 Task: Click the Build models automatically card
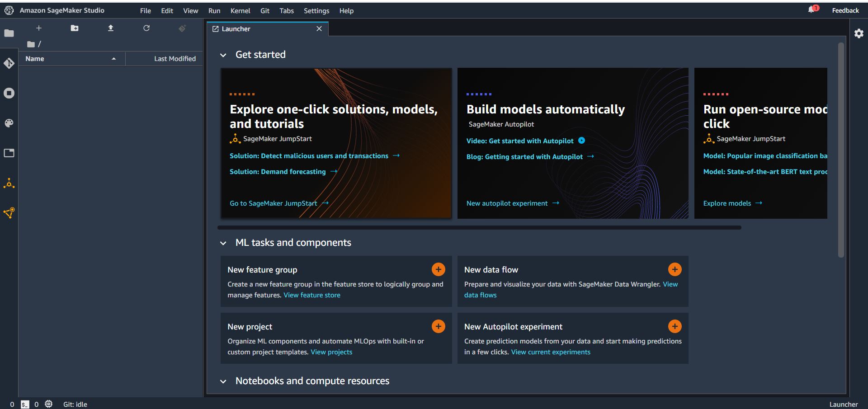point(573,143)
